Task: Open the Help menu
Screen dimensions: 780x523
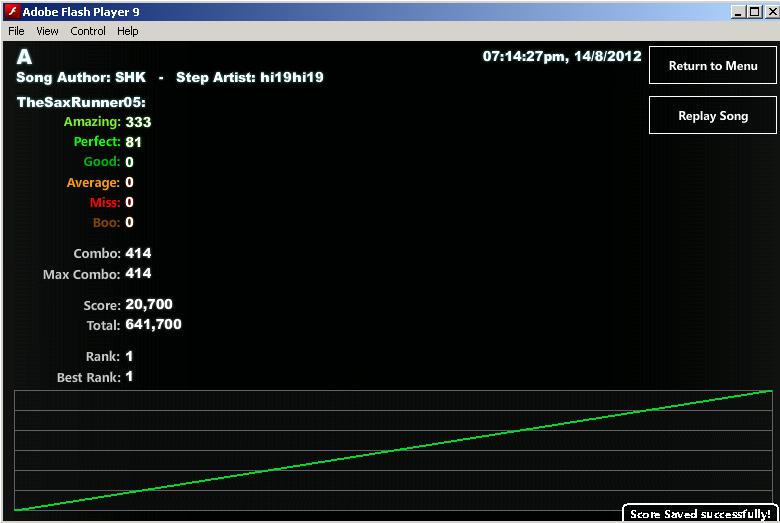Action: 128,31
